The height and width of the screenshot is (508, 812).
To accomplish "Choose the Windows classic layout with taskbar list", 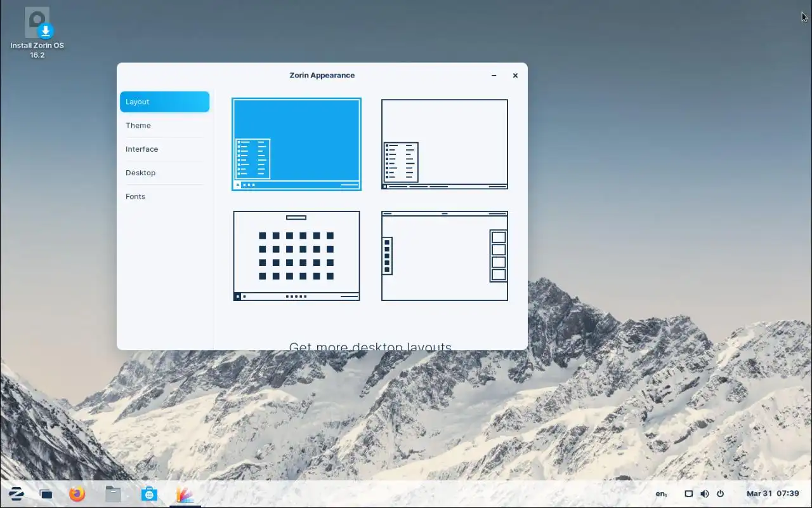I will (x=445, y=144).
